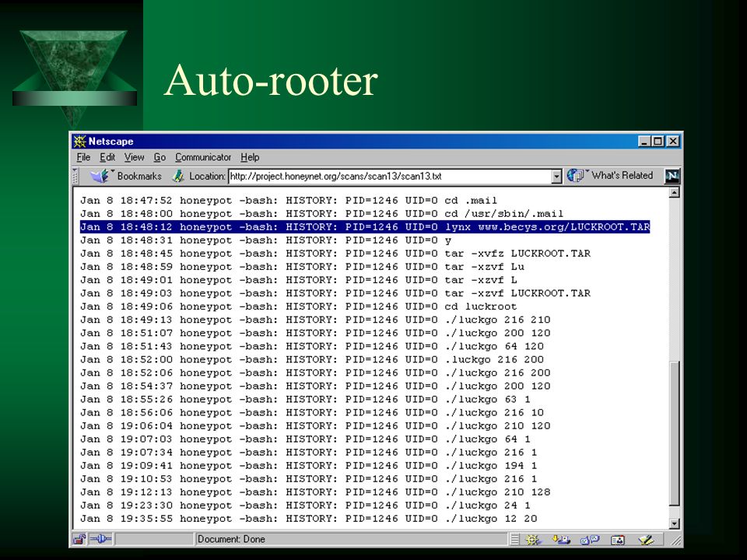Image resolution: width=747 pixels, height=560 pixels.
Task: Click the 19:07:34 './luckgo 216 1' line
Action: [309, 453]
